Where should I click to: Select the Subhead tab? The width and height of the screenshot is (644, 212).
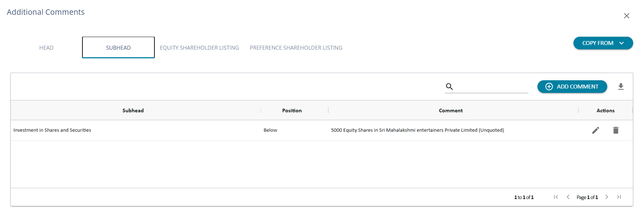click(118, 48)
